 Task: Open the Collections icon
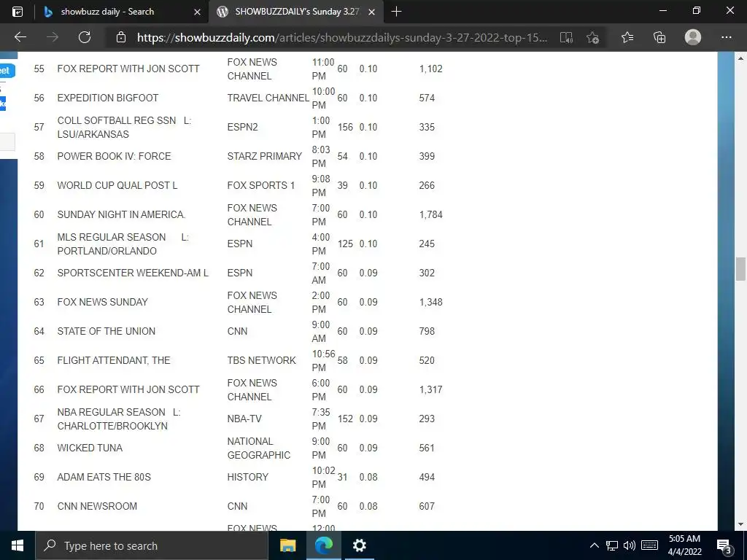(659, 37)
